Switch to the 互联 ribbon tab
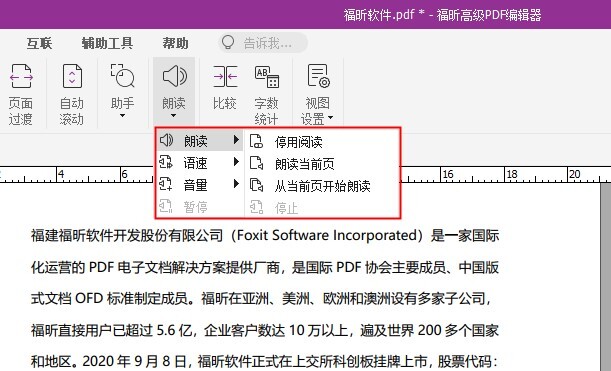Image resolution: width=611 pixels, height=371 pixels. 39,43
